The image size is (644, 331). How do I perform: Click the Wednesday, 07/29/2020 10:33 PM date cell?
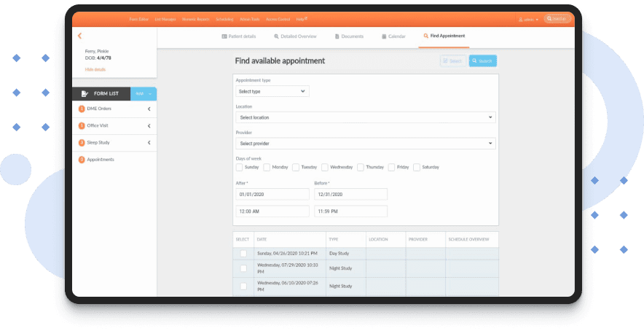coord(290,268)
